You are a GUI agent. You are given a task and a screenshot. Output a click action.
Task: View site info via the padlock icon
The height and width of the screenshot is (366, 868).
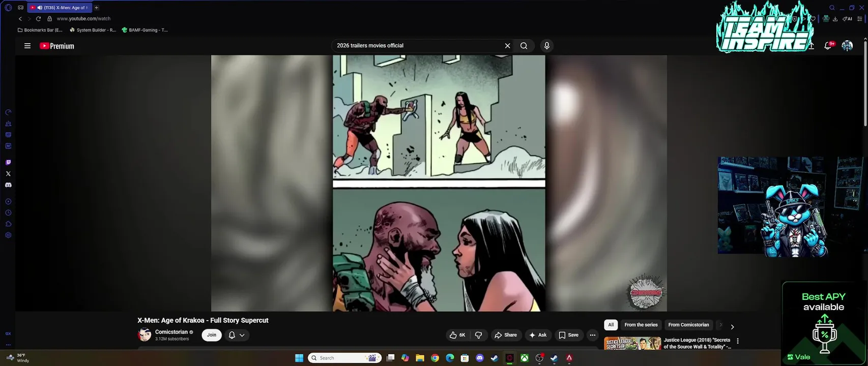(x=50, y=19)
